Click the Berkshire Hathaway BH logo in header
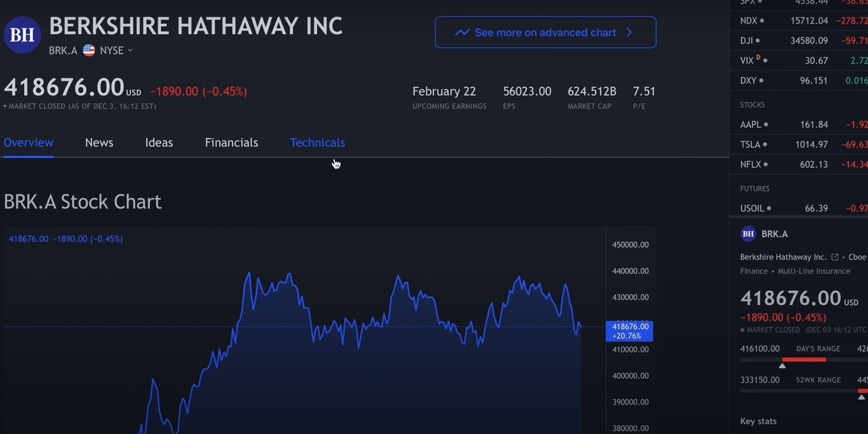This screenshot has width=868, height=434. [22, 35]
